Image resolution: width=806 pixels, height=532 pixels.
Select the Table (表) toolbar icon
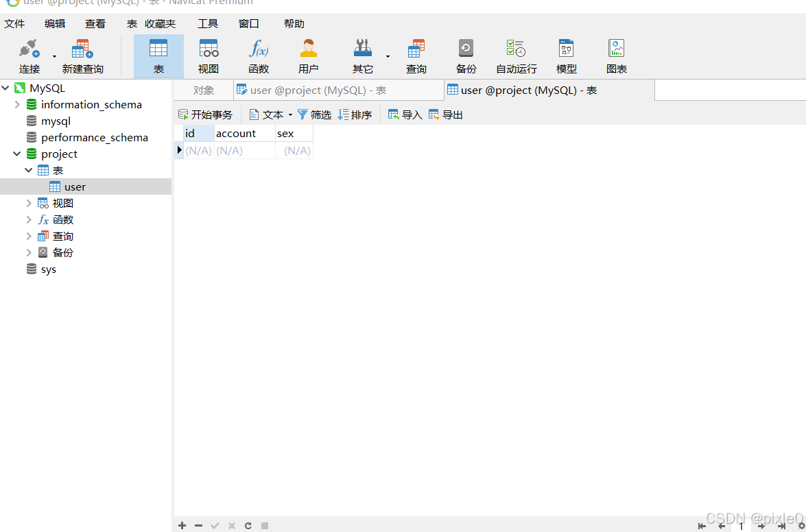click(x=158, y=48)
